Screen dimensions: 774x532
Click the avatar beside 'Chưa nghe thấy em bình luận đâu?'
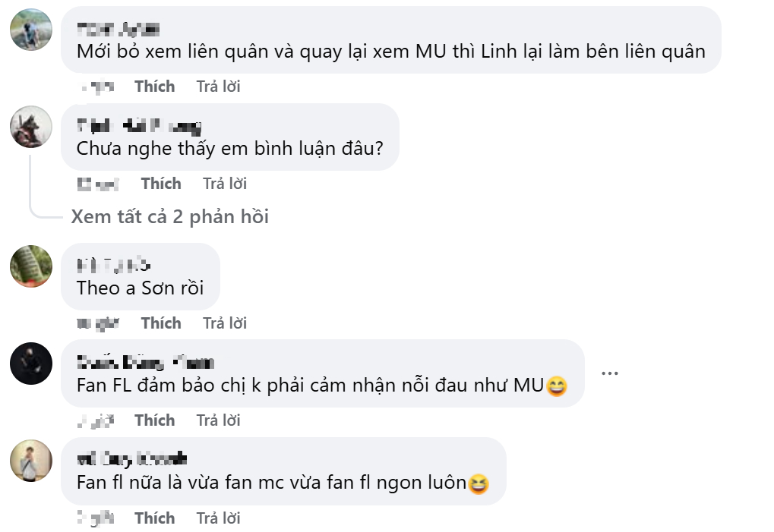click(x=30, y=127)
